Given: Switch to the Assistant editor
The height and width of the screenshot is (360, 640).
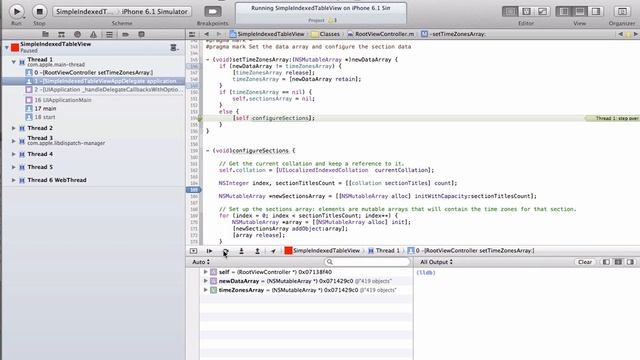Looking at the screenshot, I should point(526,11).
